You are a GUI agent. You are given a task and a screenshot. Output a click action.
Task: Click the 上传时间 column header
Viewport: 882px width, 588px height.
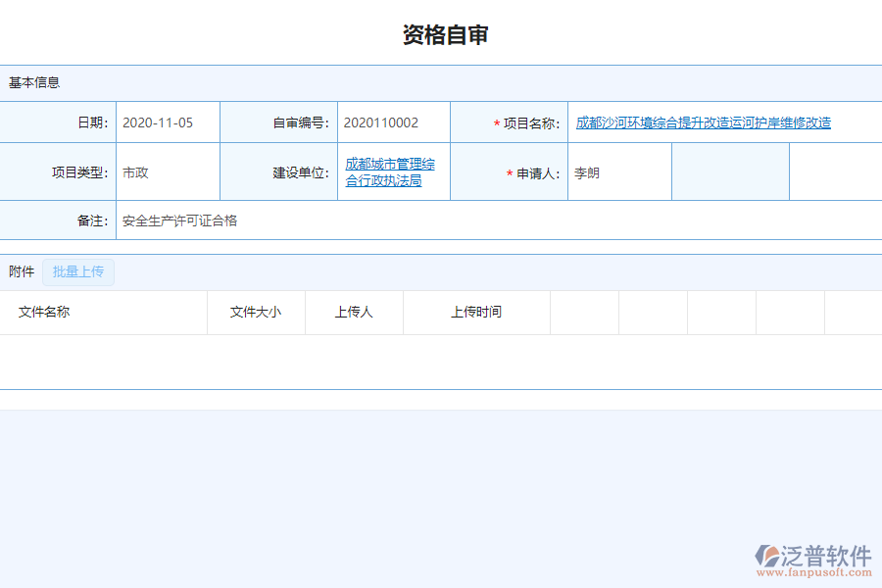pos(476,312)
